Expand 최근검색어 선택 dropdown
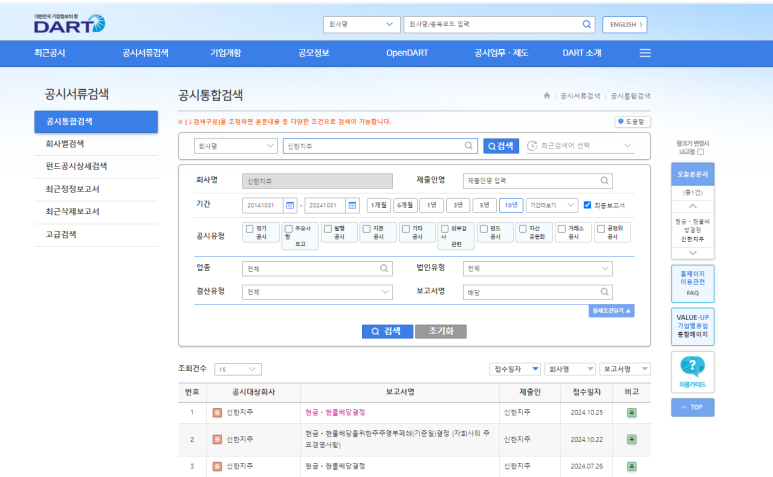This screenshot has height=477, width=773. (580, 146)
